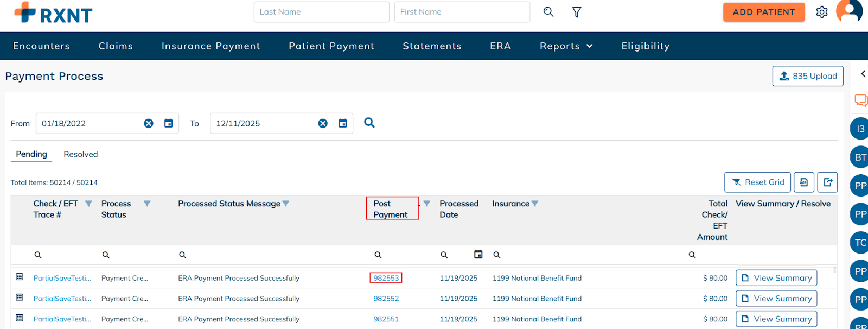Open Check / EFT Trace # column filter
Viewport: 868px width, 329px height.
(x=88, y=204)
